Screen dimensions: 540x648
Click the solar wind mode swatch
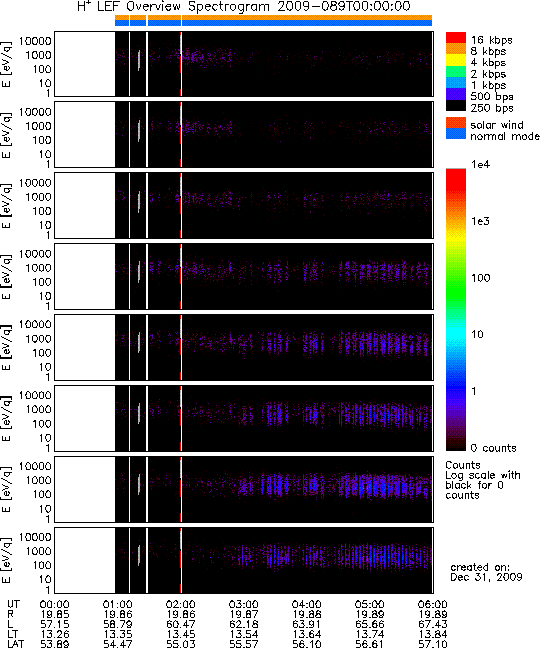(x=456, y=122)
